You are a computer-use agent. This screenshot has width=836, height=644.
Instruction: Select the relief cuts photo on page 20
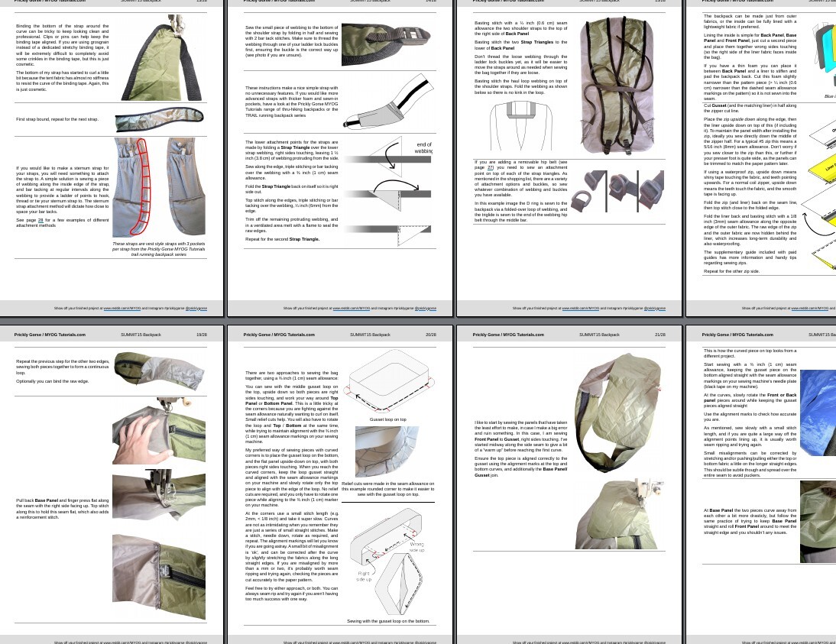point(387,452)
